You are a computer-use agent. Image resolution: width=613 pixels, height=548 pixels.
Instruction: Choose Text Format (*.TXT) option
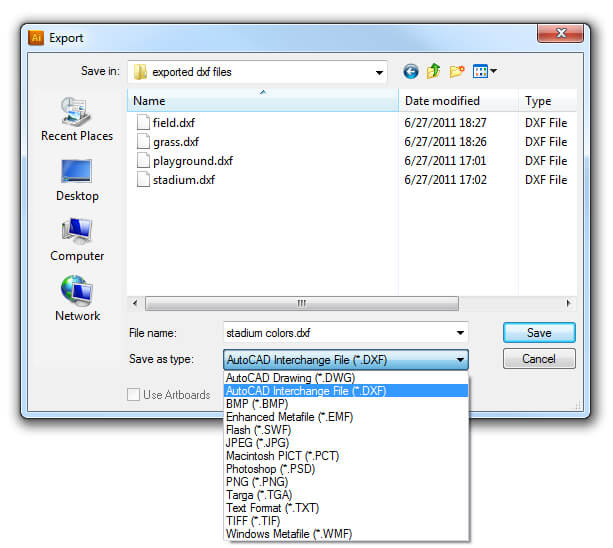click(346, 508)
